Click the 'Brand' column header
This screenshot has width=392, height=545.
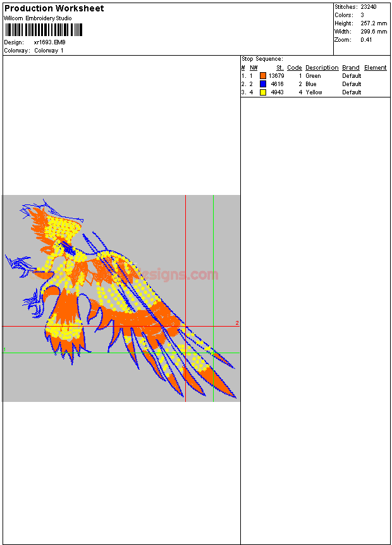click(351, 68)
